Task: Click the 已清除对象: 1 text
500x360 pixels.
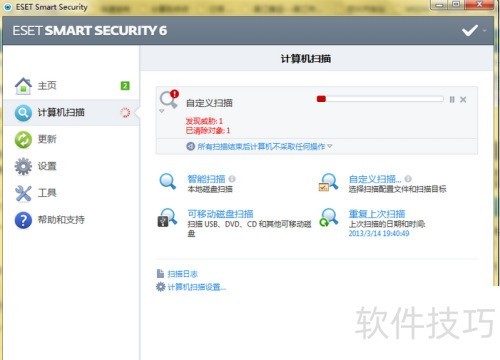Action: [x=208, y=130]
